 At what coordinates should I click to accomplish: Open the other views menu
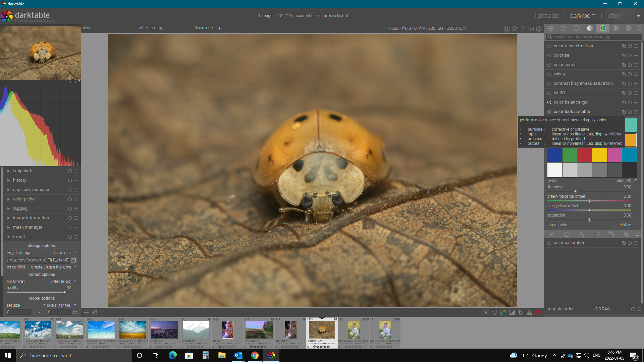tap(614, 16)
